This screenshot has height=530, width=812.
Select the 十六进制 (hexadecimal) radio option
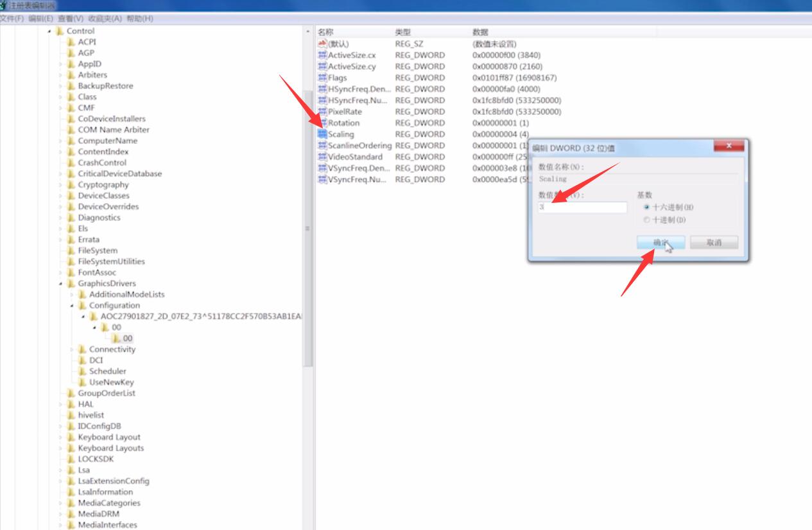pyautogui.click(x=647, y=208)
